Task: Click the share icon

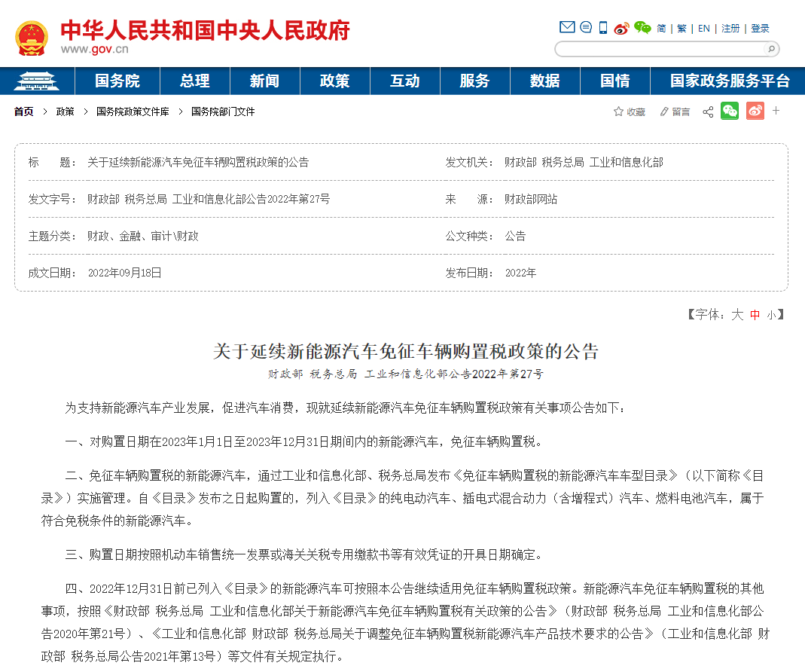Action: (x=708, y=111)
